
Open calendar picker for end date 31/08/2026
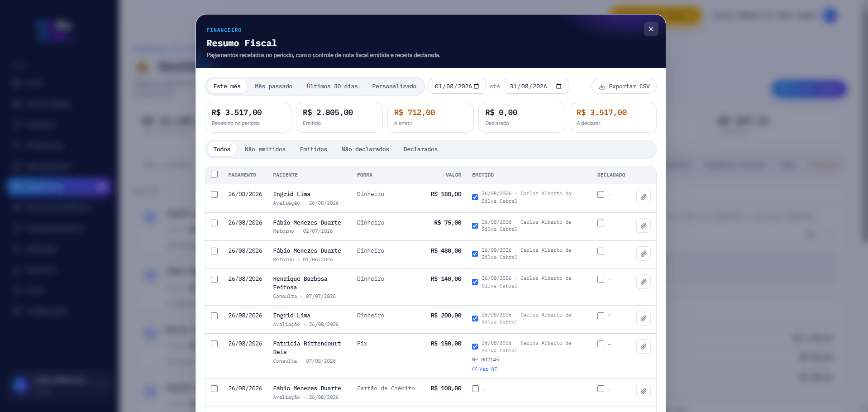pos(558,86)
